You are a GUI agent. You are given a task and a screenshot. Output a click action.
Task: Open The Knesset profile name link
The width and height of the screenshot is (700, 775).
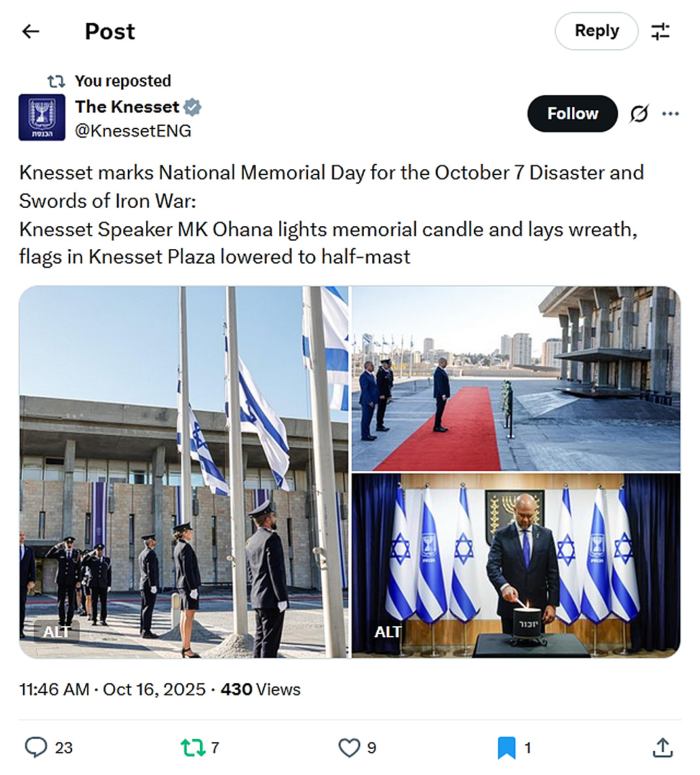(127, 107)
